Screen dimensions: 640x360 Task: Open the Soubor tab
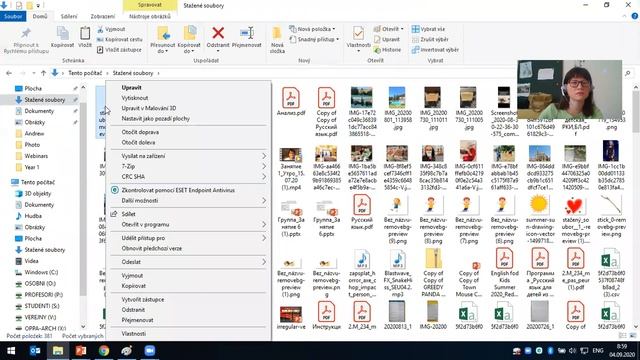(x=13, y=16)
